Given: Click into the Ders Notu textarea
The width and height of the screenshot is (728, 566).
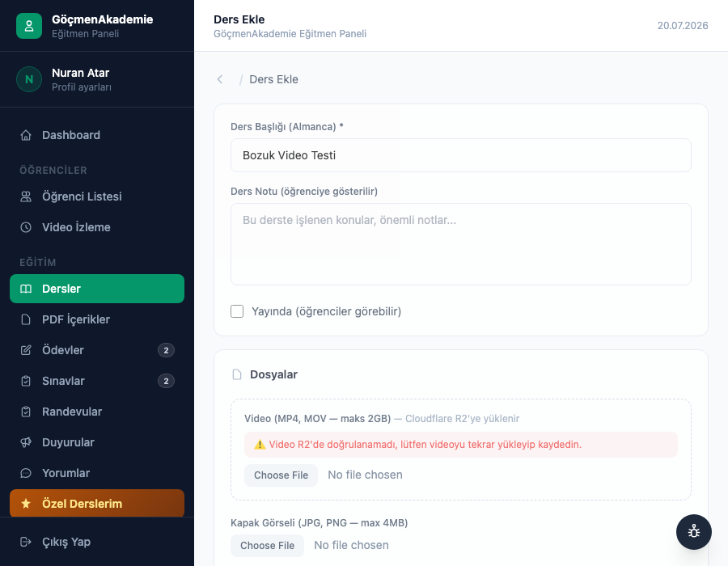Looking at the screenshot, I should pyautogui.click(x=461, y=244).
